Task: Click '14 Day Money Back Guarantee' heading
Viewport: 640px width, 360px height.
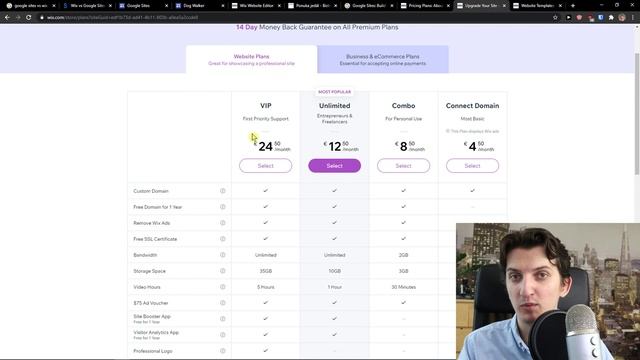Action: click(317, 27)
